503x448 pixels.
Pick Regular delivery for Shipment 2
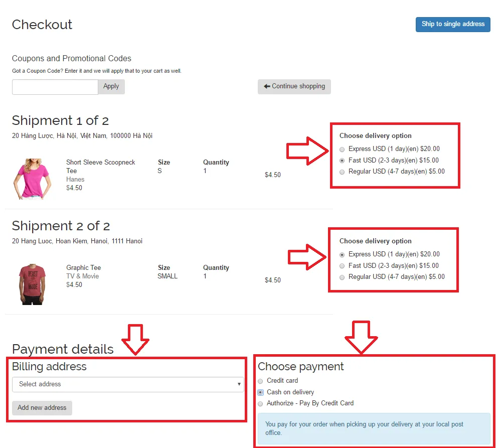(x=342, y=277)
